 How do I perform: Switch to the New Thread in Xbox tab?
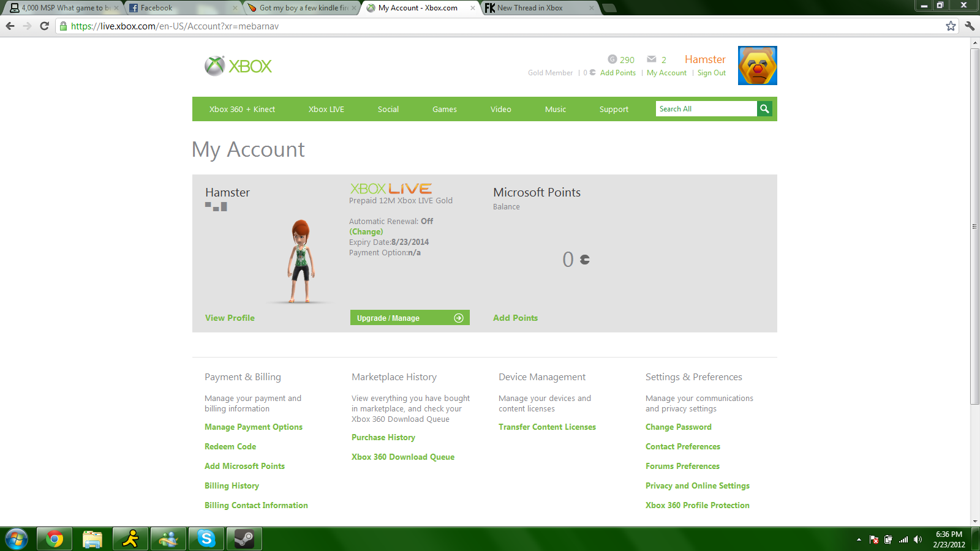541,8
